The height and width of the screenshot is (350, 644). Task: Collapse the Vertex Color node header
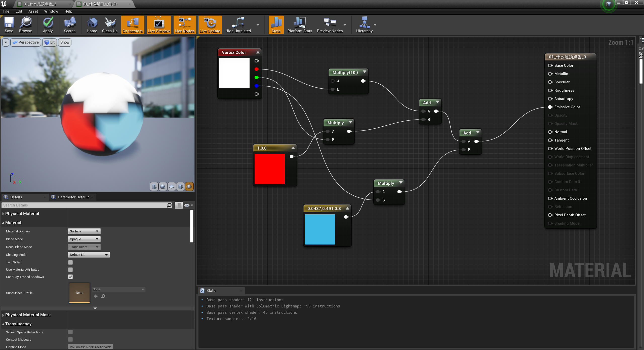click(258, 52)
